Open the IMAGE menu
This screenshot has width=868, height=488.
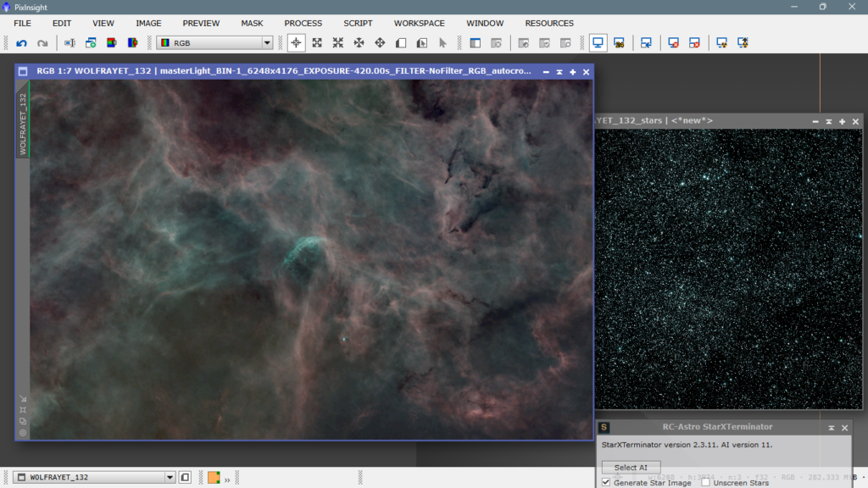(148, 23)
